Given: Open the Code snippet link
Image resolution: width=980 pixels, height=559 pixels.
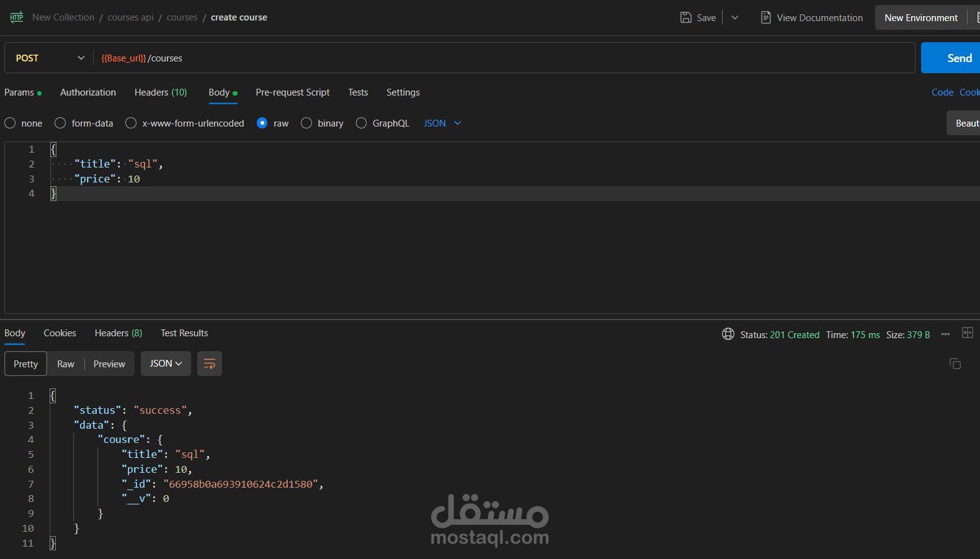Looking at the screenshot, I should 942,92.
